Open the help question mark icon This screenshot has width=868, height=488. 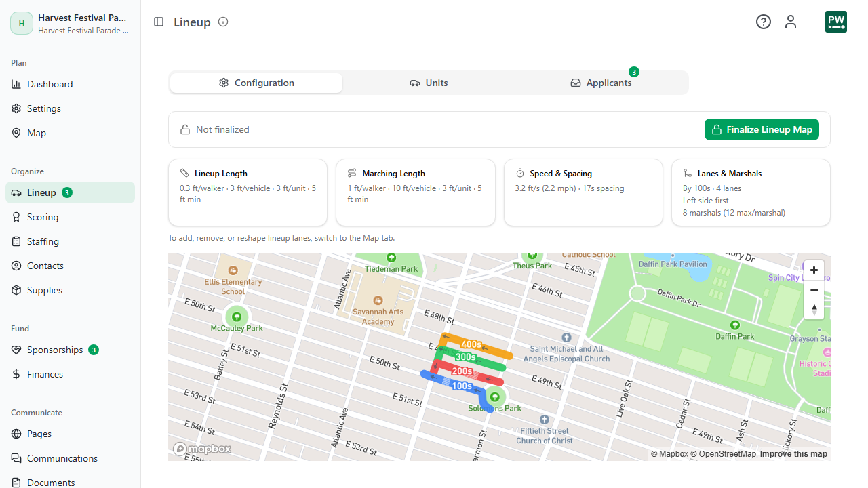click(x=764, y=22)
